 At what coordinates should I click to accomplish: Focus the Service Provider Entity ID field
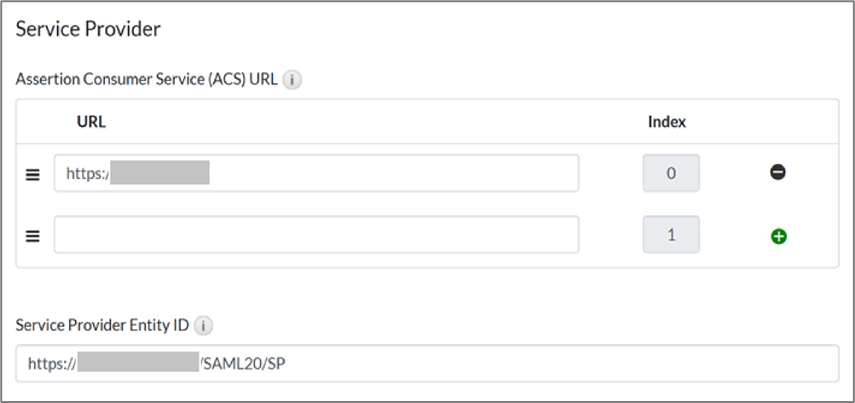click(550, 363)
